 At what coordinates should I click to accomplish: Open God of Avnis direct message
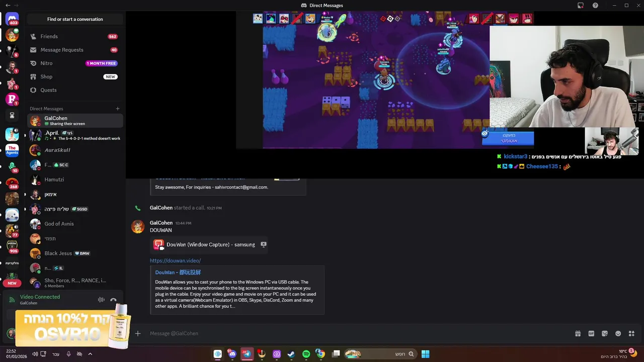click(x=74, y=224)
